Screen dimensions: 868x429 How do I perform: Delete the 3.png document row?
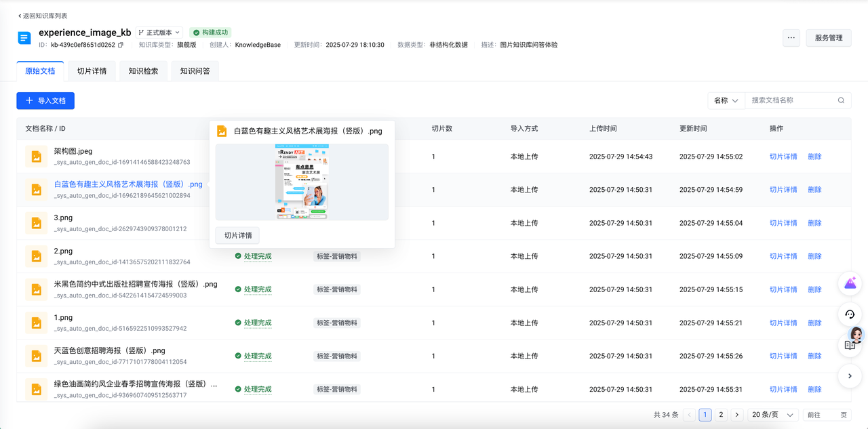coord(814,223)
